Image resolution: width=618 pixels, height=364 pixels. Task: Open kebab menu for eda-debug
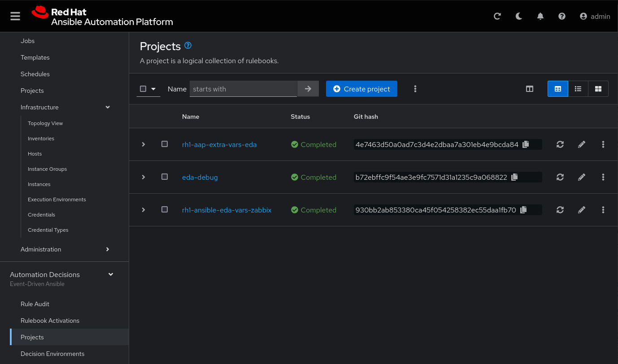[603, 177]
